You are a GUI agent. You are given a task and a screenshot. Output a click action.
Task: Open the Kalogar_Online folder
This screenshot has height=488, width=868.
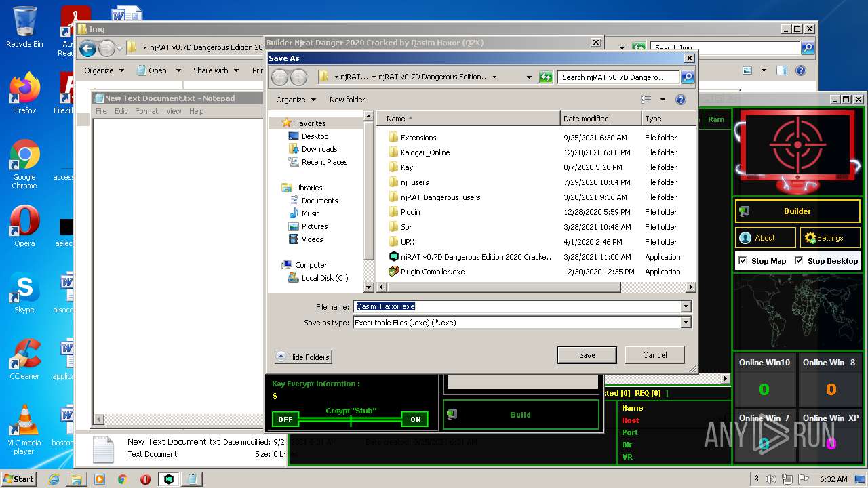425,152
